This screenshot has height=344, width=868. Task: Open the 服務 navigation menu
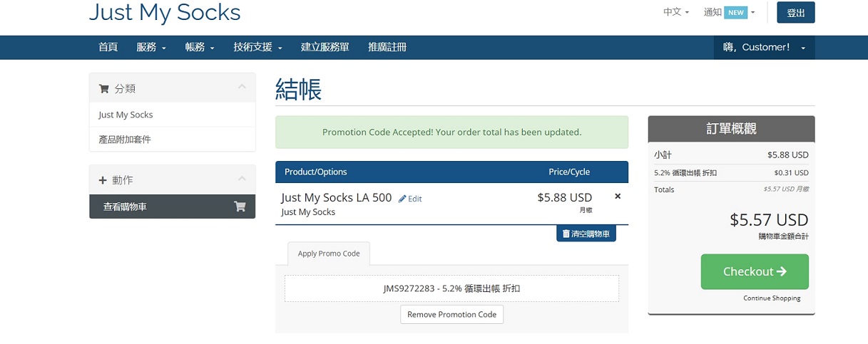click(x=151, y=48)
